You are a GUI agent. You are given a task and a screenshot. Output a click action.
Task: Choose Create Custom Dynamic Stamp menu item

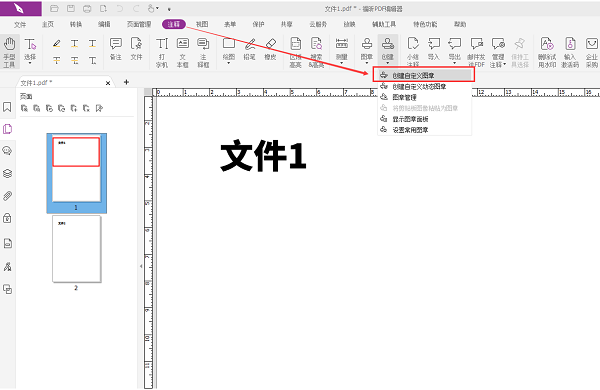pyautogui.click(x=424, y=86)
